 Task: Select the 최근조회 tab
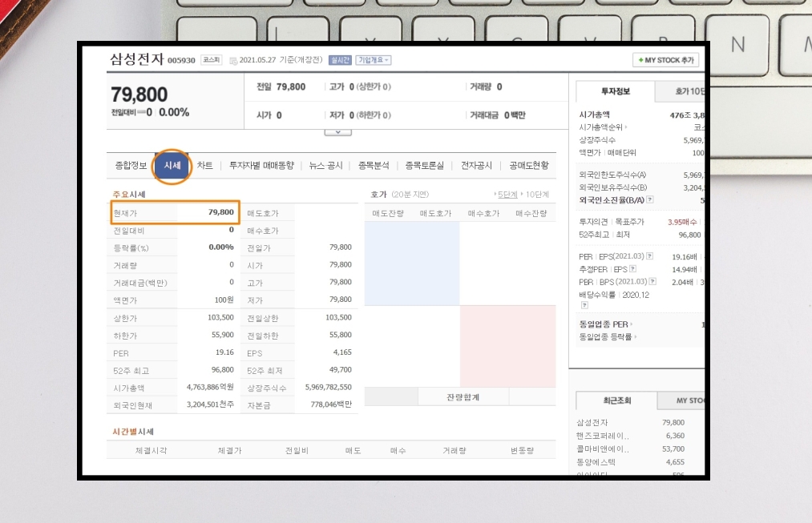pyautogui.click(x=616, y=400)
